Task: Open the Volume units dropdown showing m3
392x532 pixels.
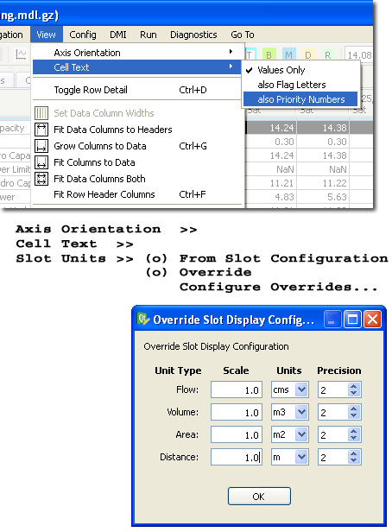Action: pyautogui.click(x=290, y=412)
